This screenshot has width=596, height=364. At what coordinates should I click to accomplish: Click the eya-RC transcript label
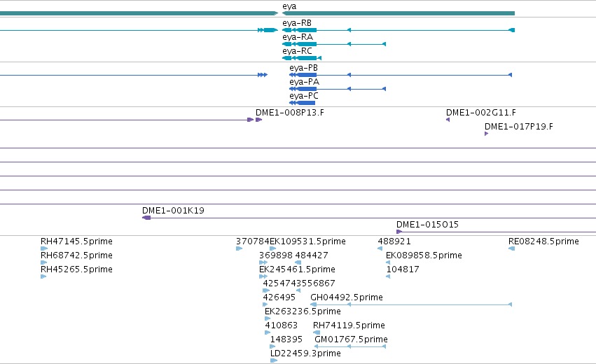click(x=297, y=51)
